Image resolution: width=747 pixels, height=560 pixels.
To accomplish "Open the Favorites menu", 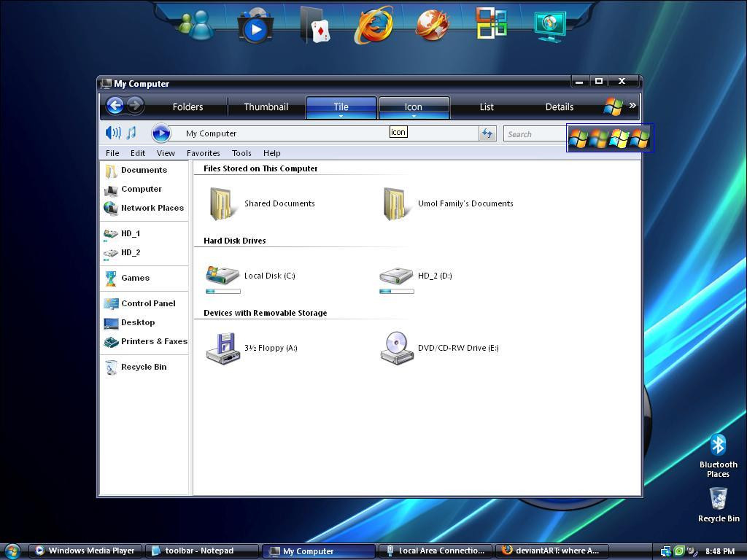I will [204, 153].
